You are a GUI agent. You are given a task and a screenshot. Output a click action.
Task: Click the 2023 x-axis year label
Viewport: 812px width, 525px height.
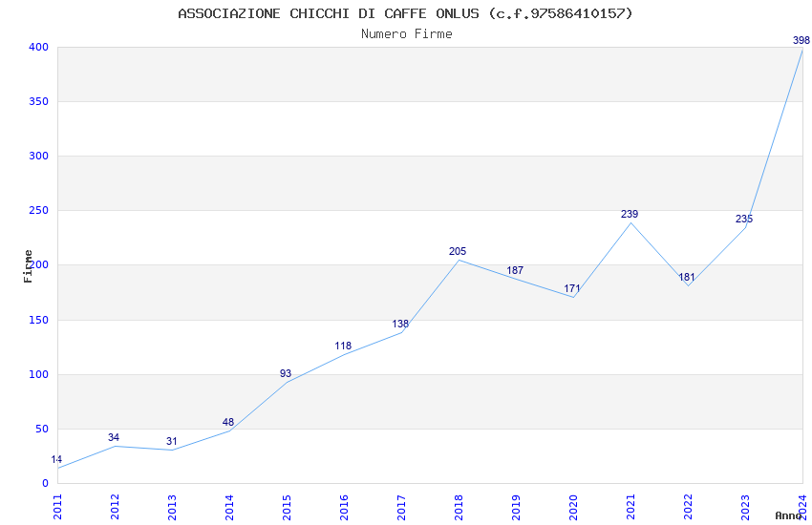745,508
